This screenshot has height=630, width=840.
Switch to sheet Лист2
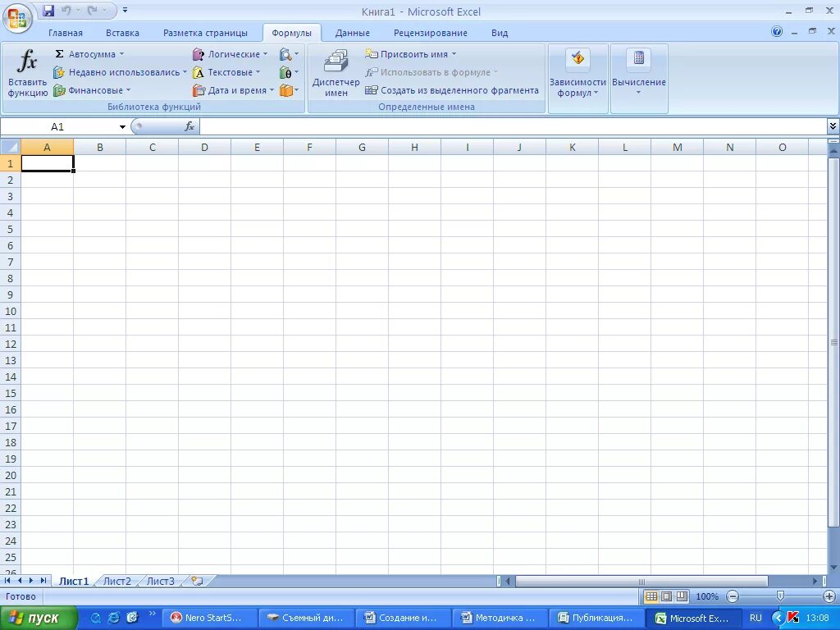pos(116,581)
